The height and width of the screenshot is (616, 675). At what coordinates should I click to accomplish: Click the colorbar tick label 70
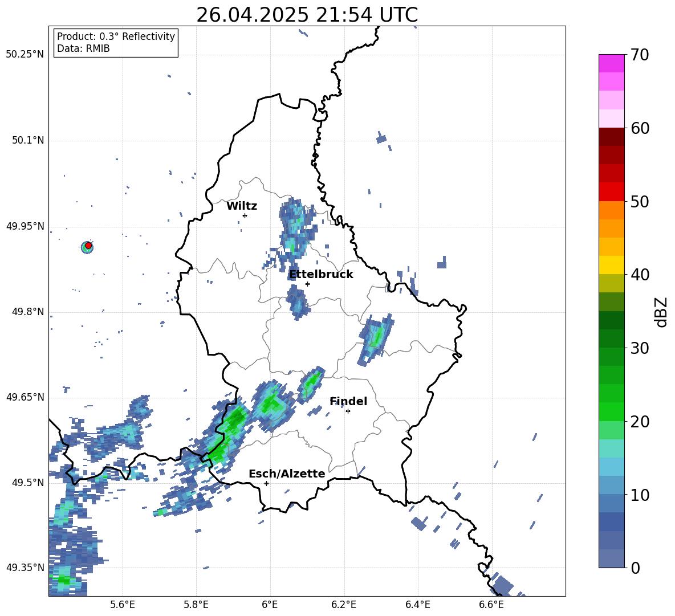639,55
